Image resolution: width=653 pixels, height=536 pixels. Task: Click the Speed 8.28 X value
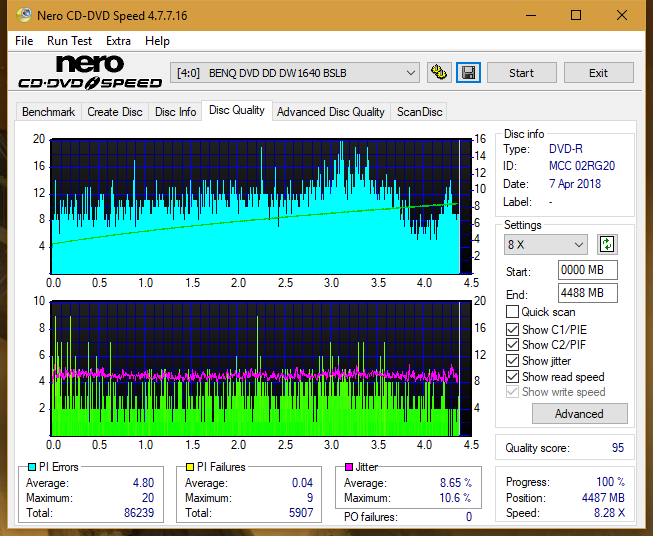point(609,513)
